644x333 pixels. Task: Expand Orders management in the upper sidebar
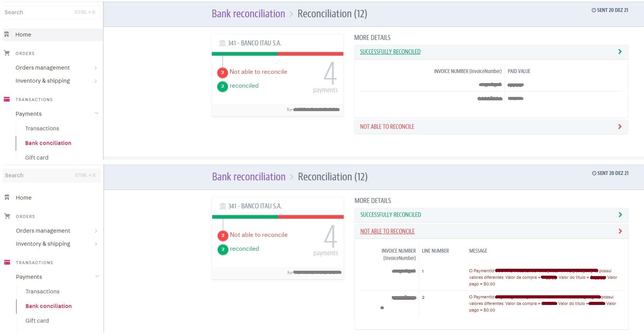click(x=95, y=68)
